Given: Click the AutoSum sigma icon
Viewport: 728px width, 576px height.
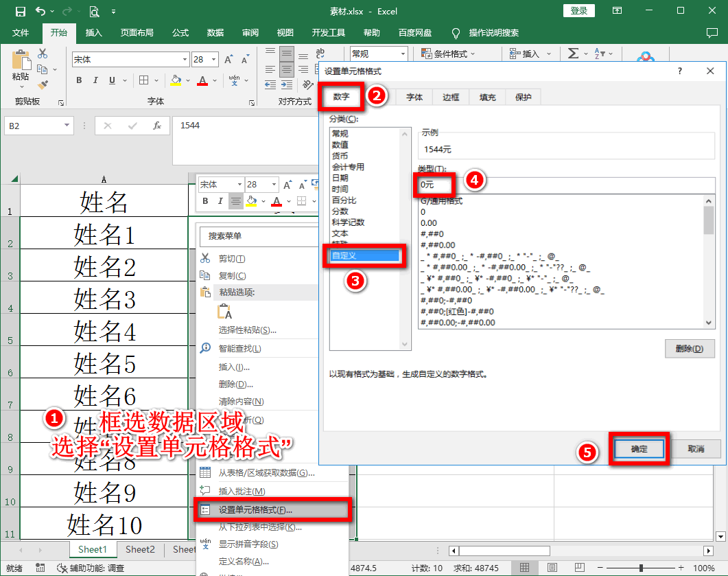Looking at the screenshot, I should (x=574, y=54).
